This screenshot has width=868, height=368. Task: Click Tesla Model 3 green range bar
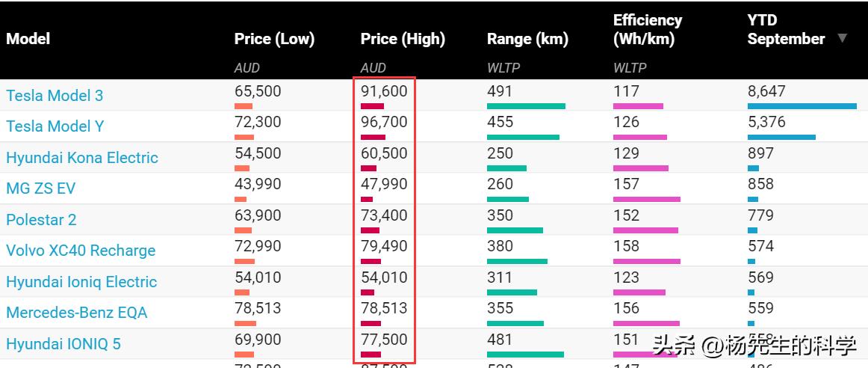point(526,106)
